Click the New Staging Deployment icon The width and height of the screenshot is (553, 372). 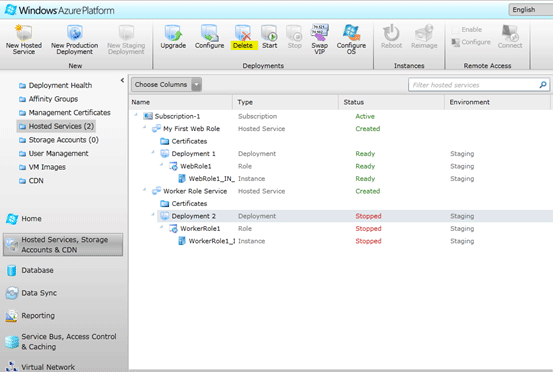point(126,33)
